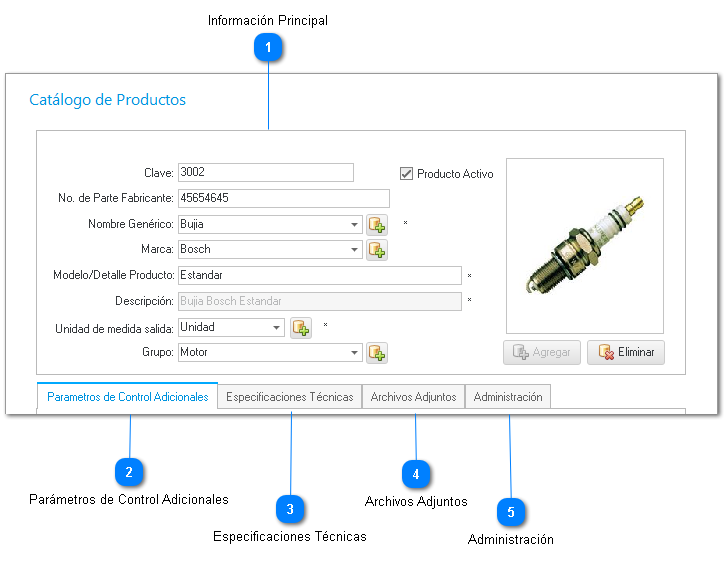Click into the Clave input field

265,172
